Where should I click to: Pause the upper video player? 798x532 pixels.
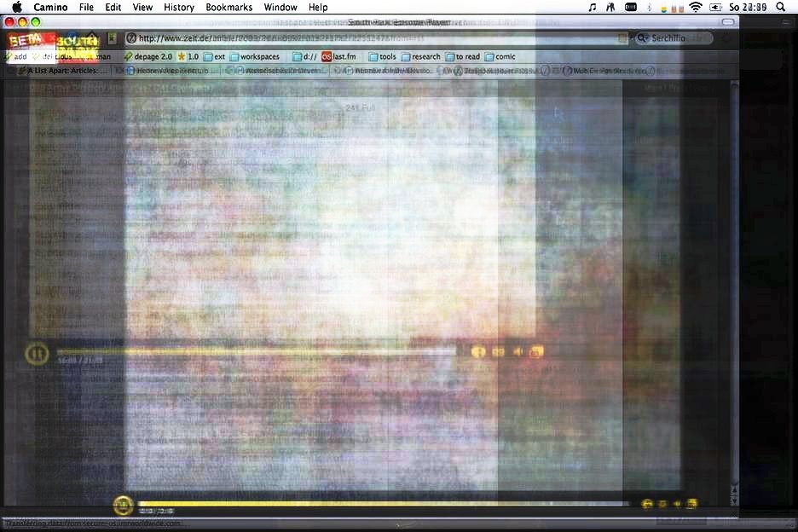[37, 353]
